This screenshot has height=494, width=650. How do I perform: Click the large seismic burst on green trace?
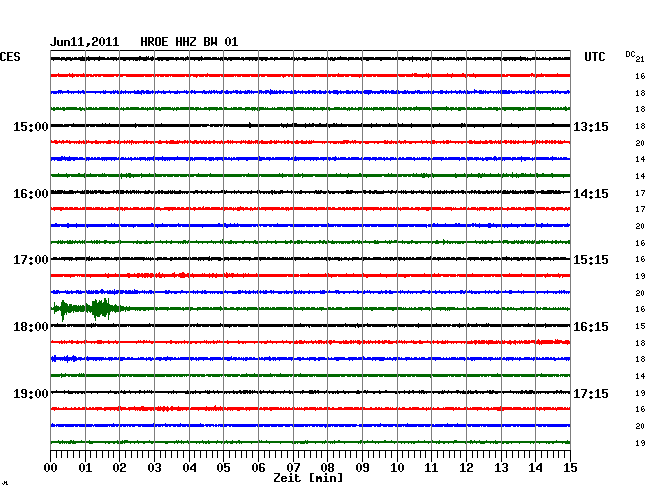coord(89,309)
